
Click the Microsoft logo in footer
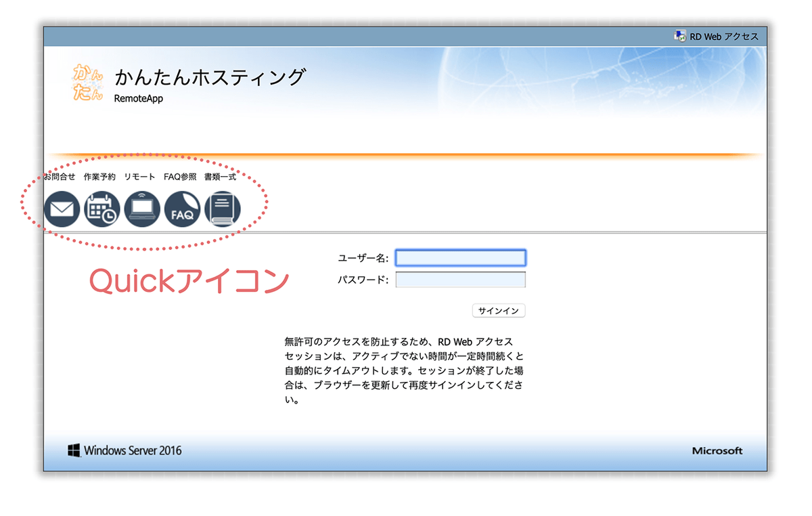tap(717, 451)
